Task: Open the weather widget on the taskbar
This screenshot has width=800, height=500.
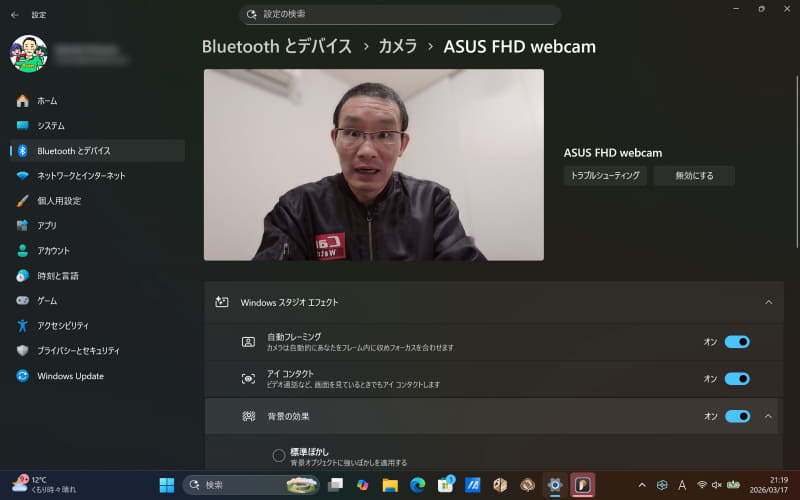Action: (44, 484)
